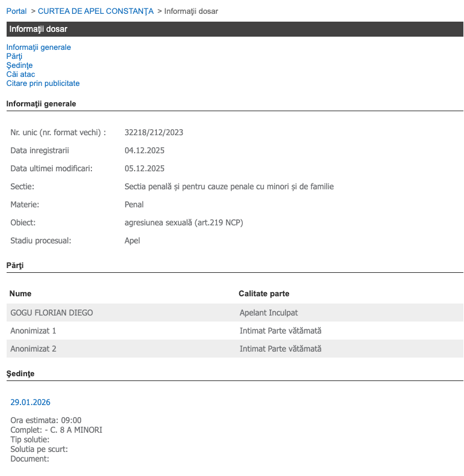Click the Apelant Inculpat cell

[x=269, y=313]
